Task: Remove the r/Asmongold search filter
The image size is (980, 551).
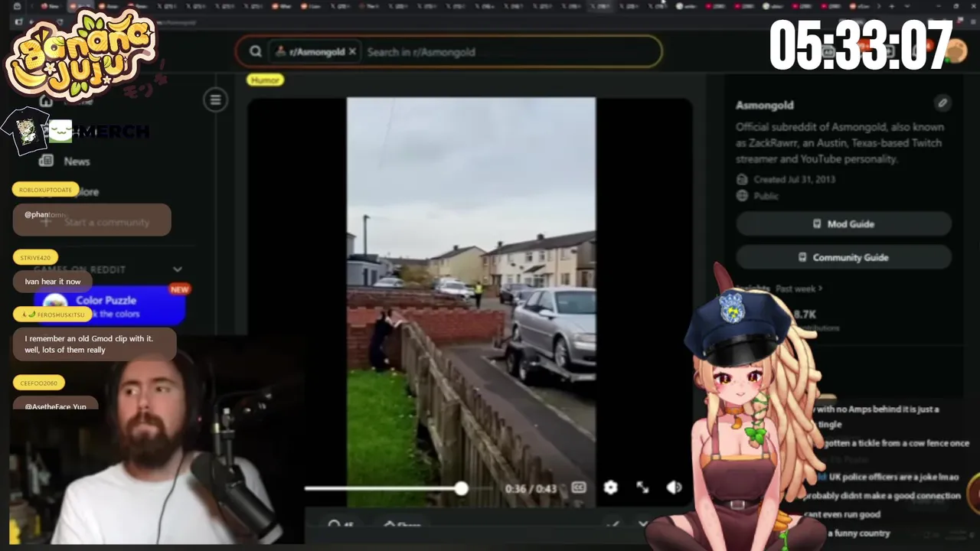Action: (352, 52)
